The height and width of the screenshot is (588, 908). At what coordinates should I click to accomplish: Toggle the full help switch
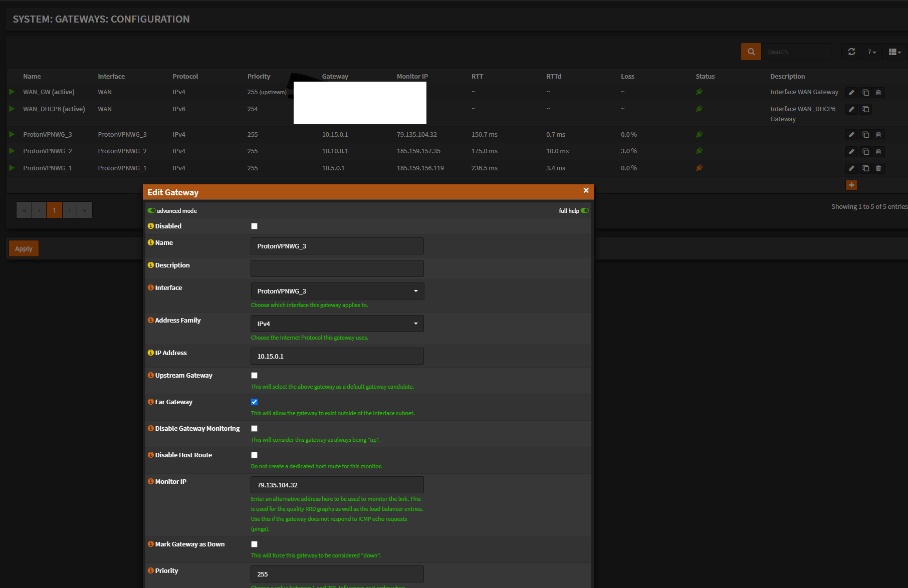coord(585,211)
